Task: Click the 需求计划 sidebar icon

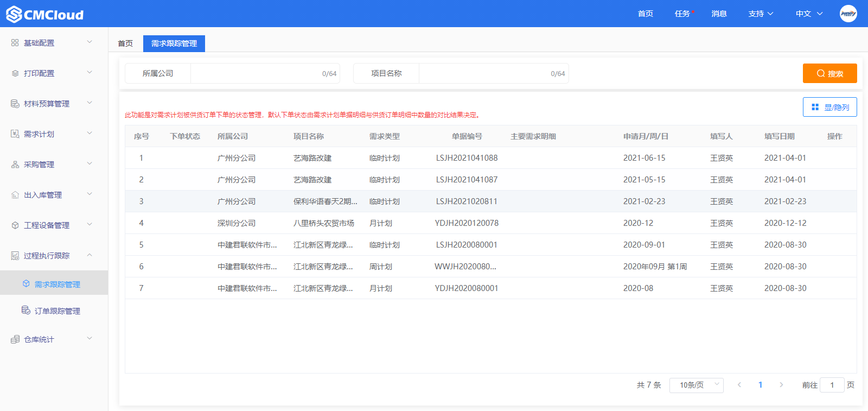Action: [x=15, y=134]
